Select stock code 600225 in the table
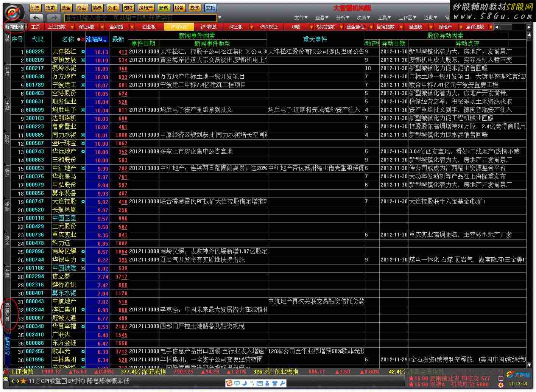The width and height of the screenshot is (536, 392). [x=35, y=52]
